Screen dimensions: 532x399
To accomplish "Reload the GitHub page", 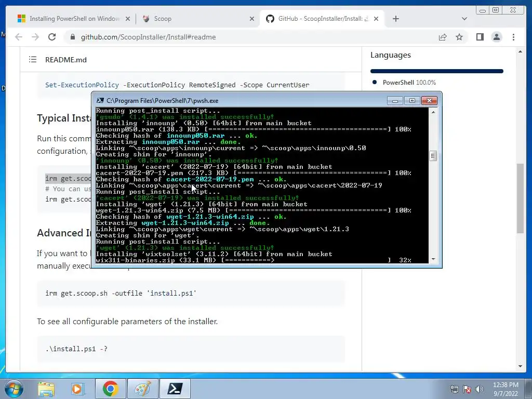I will coord(52,37).
